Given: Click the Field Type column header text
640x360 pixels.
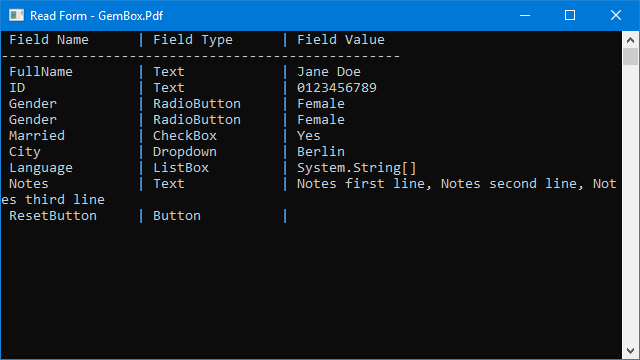Looking at the screenshot, I should pos(193,40).
